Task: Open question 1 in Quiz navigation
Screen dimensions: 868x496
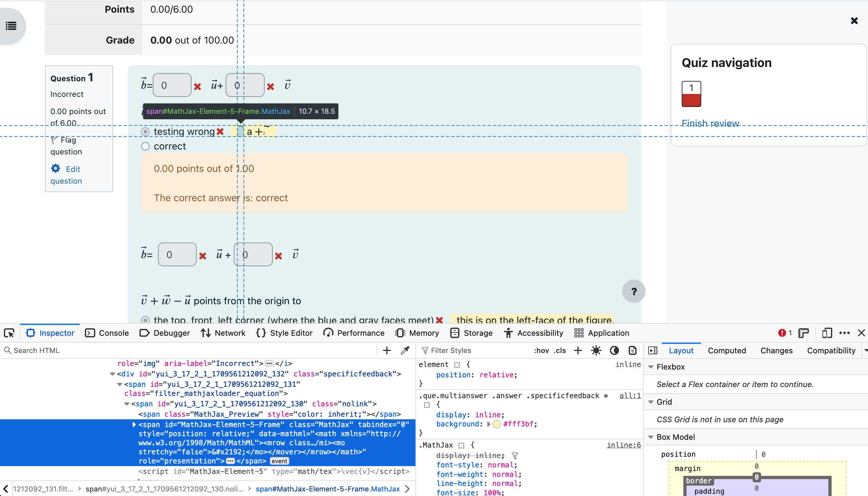Action: [691, 94]
